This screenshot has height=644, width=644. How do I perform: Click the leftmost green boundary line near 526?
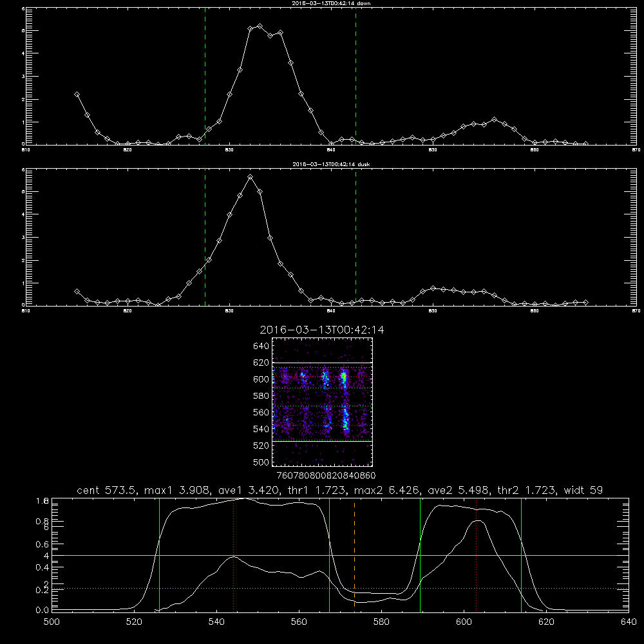(x=159, y=554)
